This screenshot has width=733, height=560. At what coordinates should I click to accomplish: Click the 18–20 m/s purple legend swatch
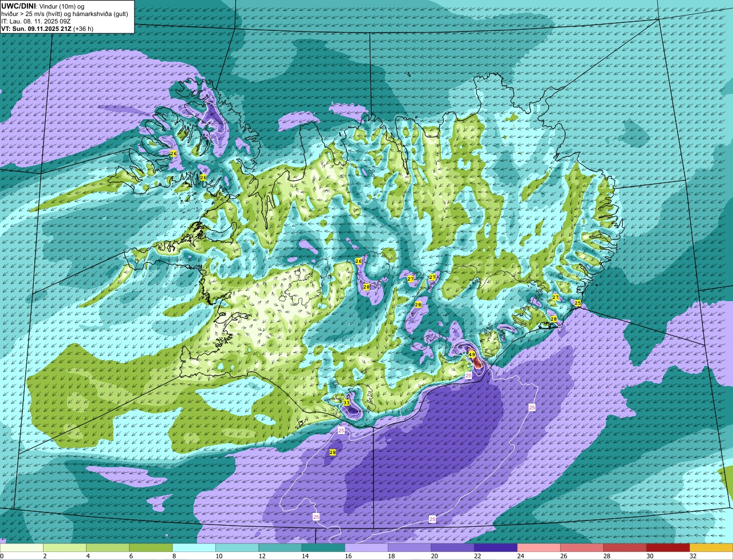pos(409,548)
